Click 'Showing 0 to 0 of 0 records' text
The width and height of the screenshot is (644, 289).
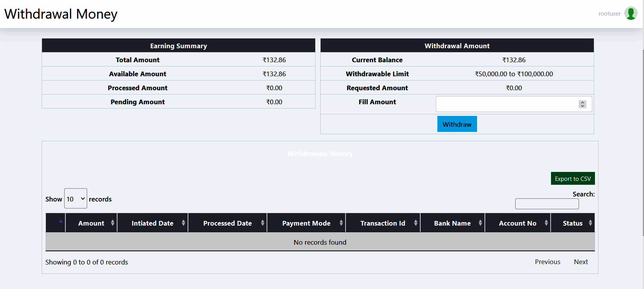pyautogui.click(x=87, y=262)
